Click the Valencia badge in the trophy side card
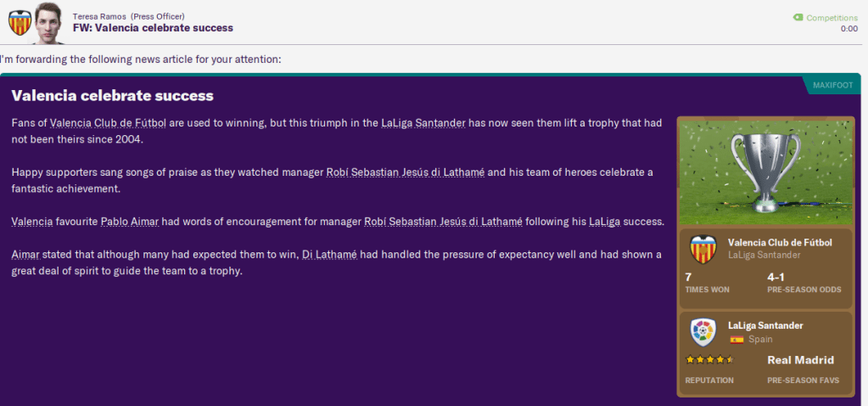 point(703,248)
